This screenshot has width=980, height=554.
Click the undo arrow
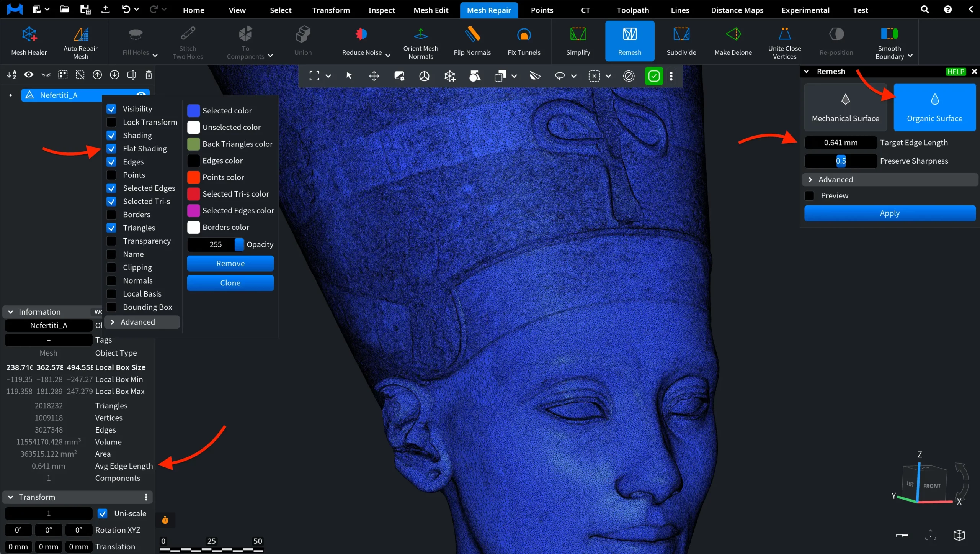point(126,10)
